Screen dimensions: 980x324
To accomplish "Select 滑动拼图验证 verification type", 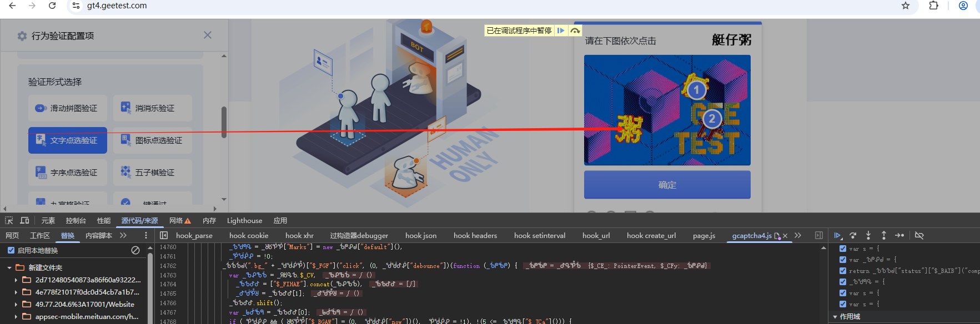I will point(68,108).
